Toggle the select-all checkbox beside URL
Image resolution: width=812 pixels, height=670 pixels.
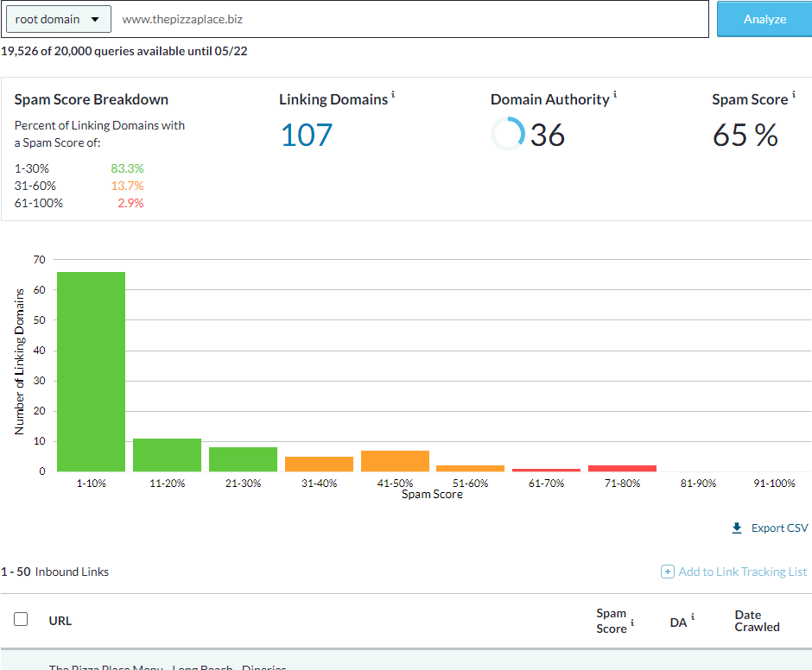(x=21, y=619)
